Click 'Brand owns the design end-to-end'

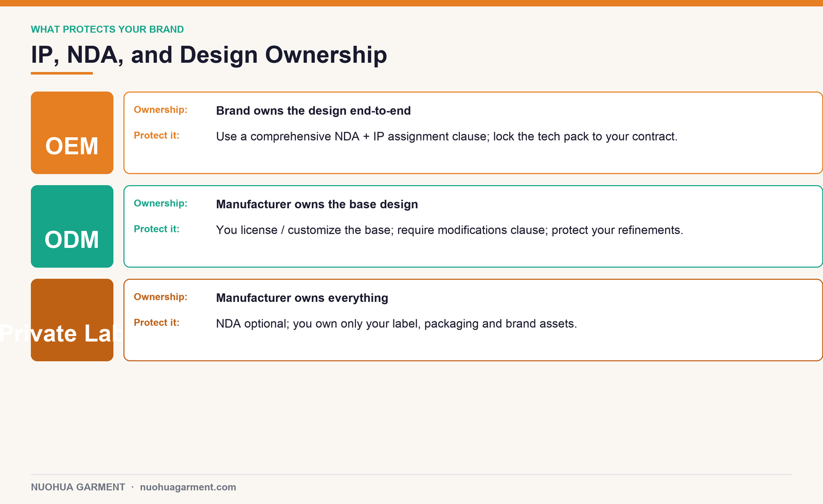click(313, 111)
